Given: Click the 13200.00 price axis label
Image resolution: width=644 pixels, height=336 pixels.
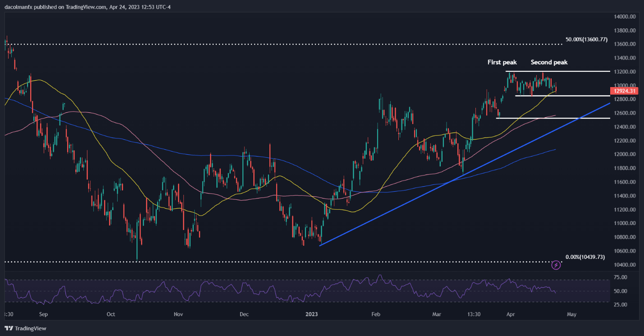Looking at the screenshot, I should tap(625, 72).
